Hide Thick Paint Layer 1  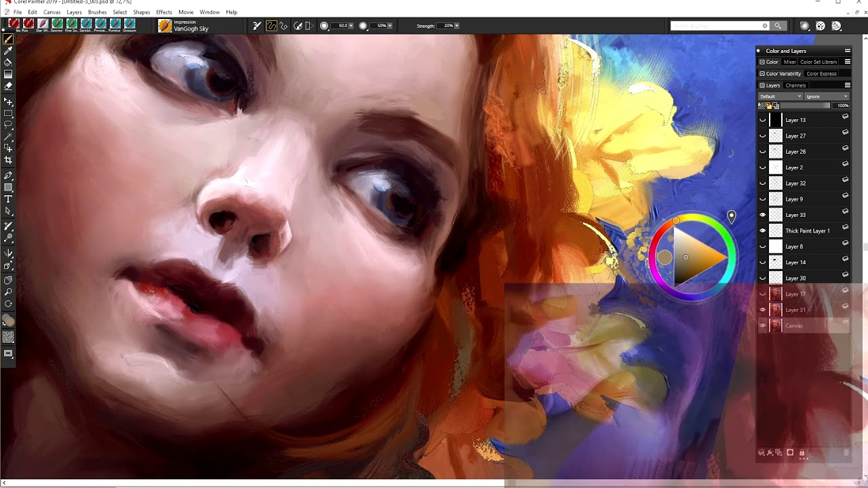pyautogui.click(x=762, y=230)
